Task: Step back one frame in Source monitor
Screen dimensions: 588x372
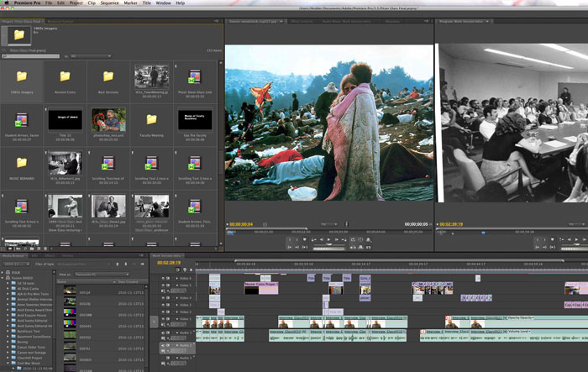Action: pyautogui.click(x=322, y=239)
